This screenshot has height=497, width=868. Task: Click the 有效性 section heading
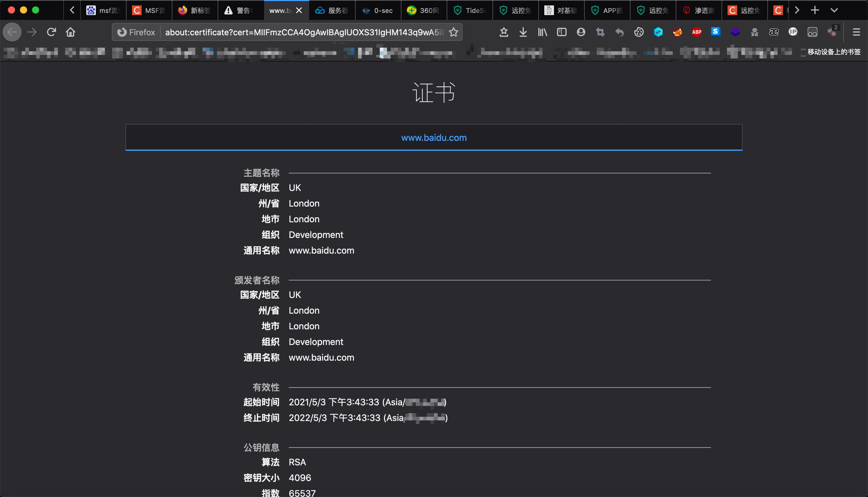(x=266, y=388)
